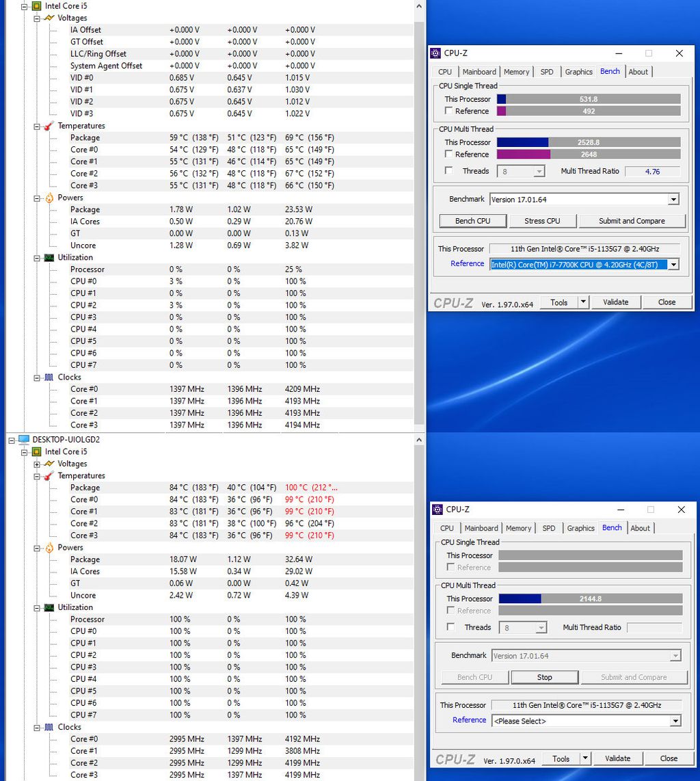Viewport: 700px width, 781px height.
Task: Click the CPU-Z title bar icon in the lower window
Action: pyautogui.click(x=437, y=509)
